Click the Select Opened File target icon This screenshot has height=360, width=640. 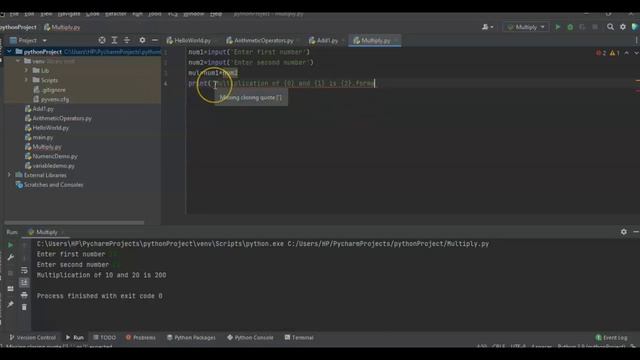click(102, 40)
